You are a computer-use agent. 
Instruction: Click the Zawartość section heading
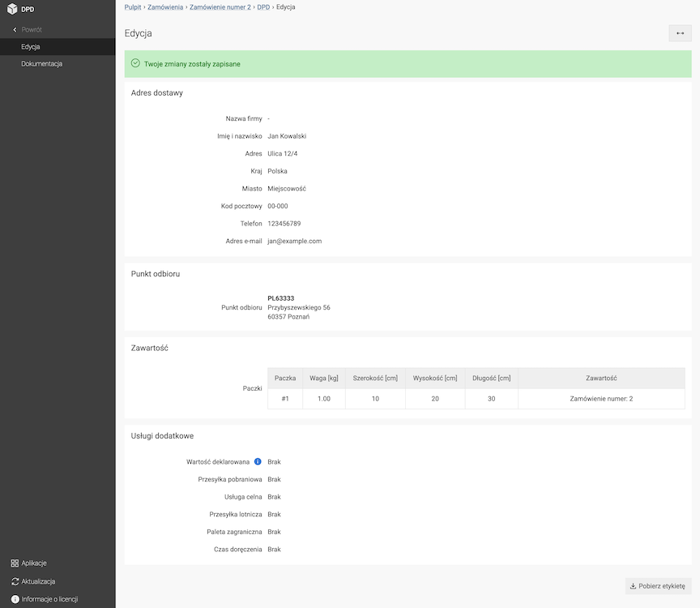150,348
